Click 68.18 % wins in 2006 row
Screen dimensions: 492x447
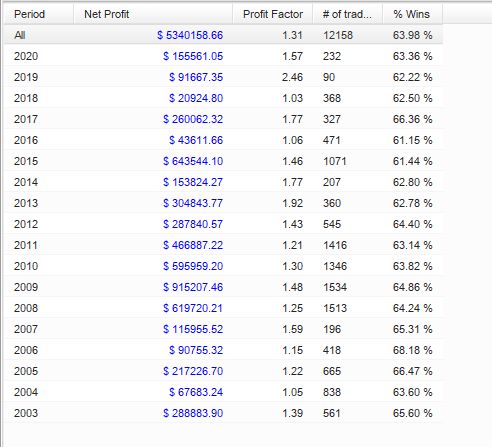[x=413, y=350]
